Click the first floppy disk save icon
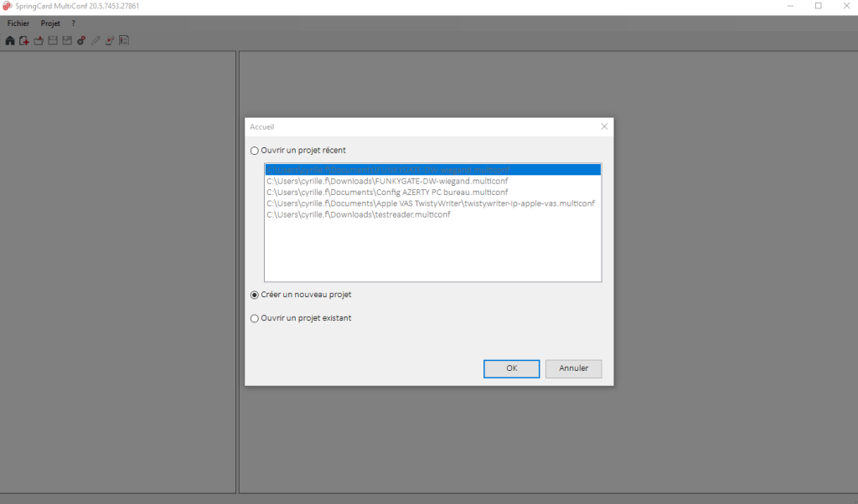 pos(53,40)
